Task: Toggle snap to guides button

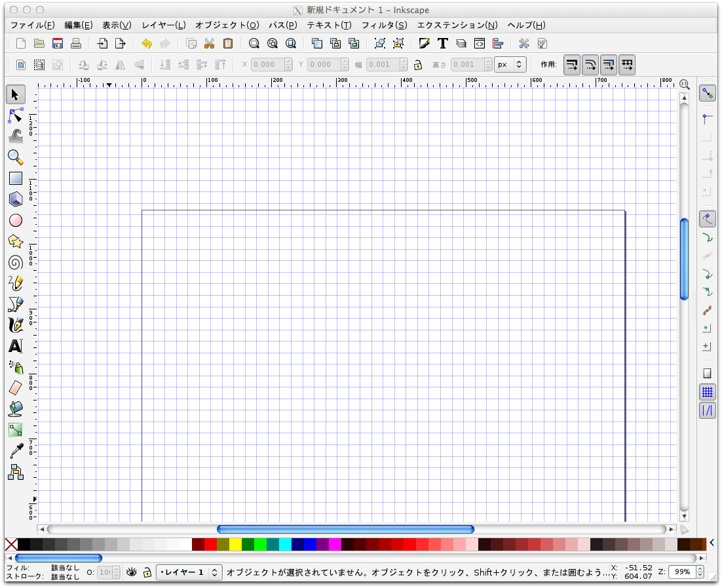Action: click(x=708, y=410)
